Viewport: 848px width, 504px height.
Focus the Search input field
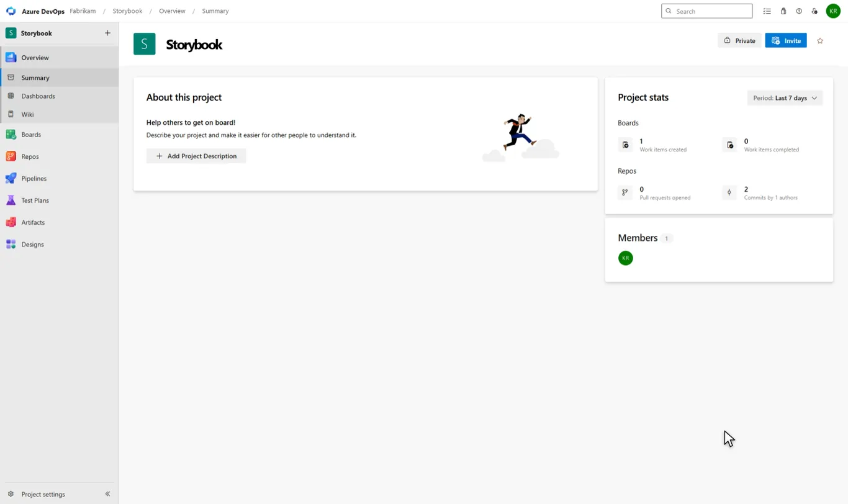pos(707,11)
